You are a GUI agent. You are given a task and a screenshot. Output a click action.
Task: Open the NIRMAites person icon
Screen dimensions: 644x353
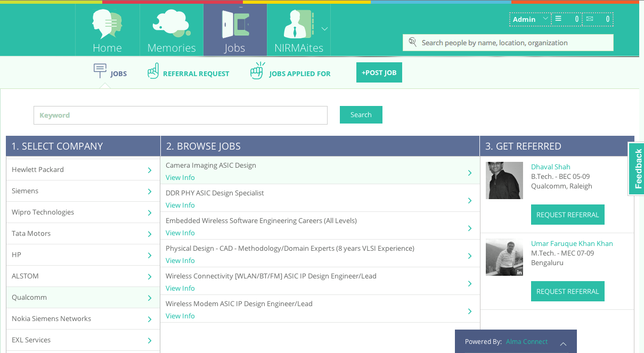[299, 24]
